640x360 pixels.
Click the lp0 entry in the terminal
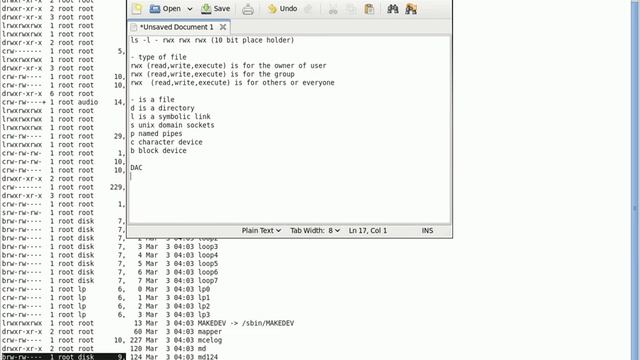tap(106, 289)
